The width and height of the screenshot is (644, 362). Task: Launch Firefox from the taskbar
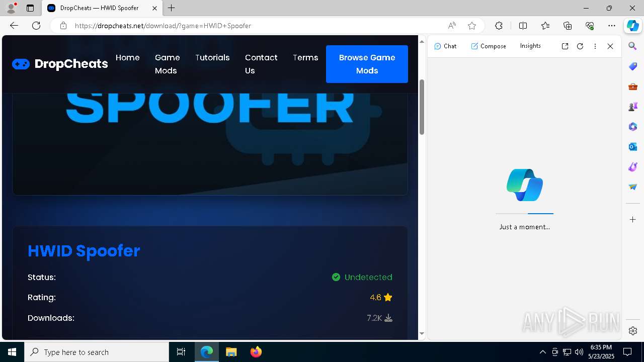pyautogui.click(x=256, y=352)
